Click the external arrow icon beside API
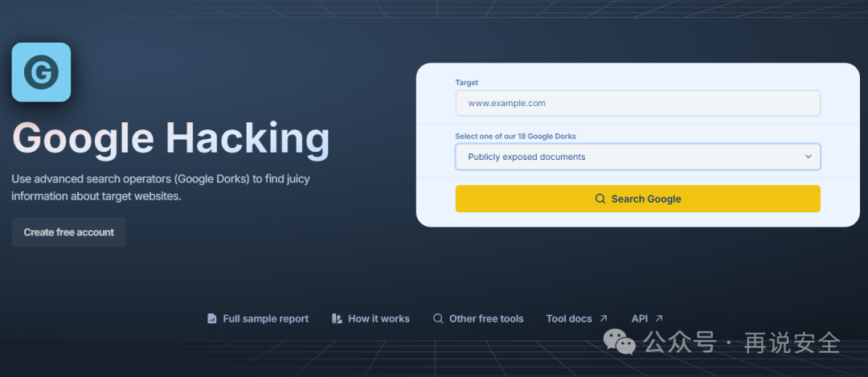868x377 pixels. pyautogui.click(x=659, y=318)
